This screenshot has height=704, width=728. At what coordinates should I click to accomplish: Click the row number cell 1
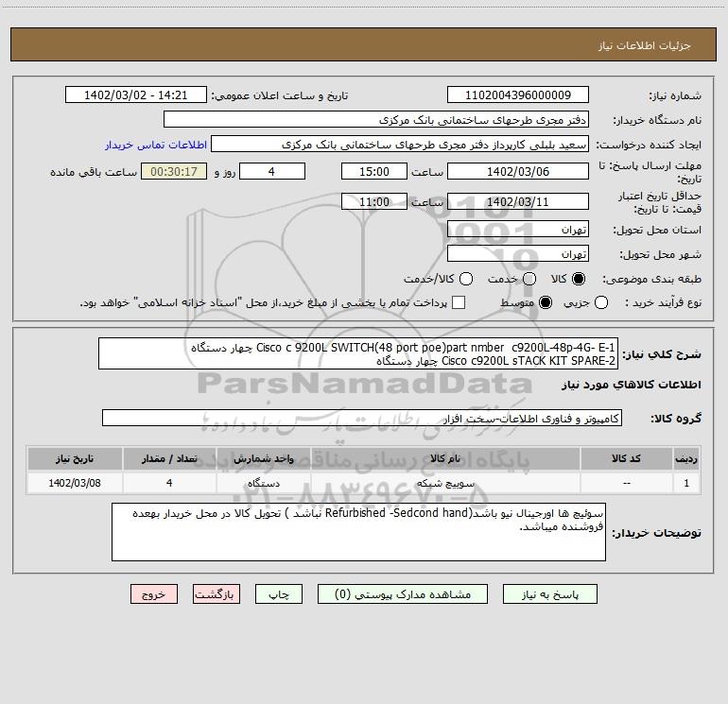pos(686,483)
